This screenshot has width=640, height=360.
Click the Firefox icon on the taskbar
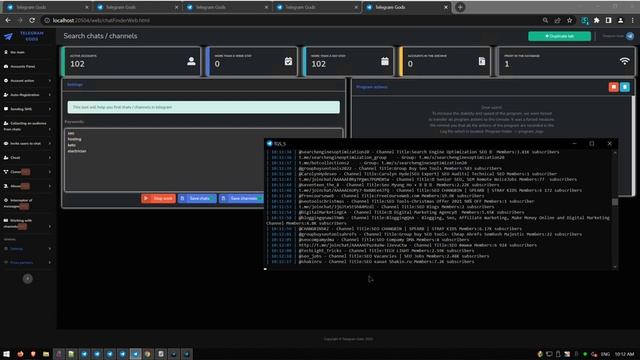pyautogui.click(x=20, y=354)
